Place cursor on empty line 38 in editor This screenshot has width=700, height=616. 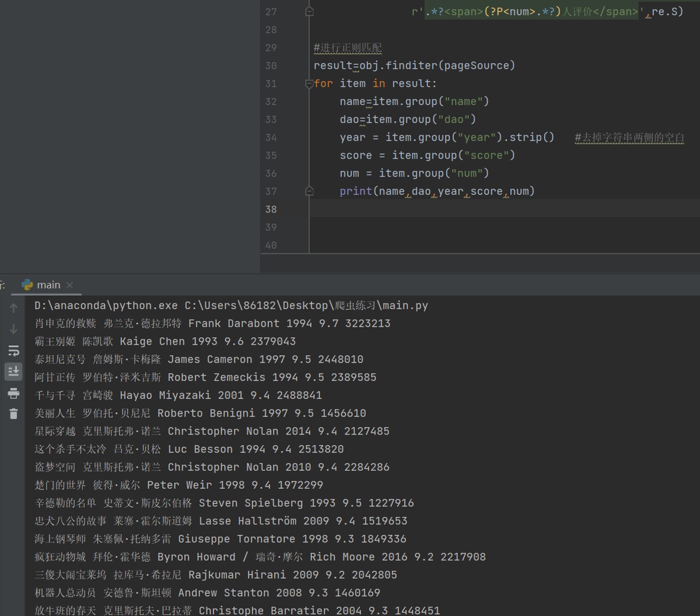click(467, 209)
